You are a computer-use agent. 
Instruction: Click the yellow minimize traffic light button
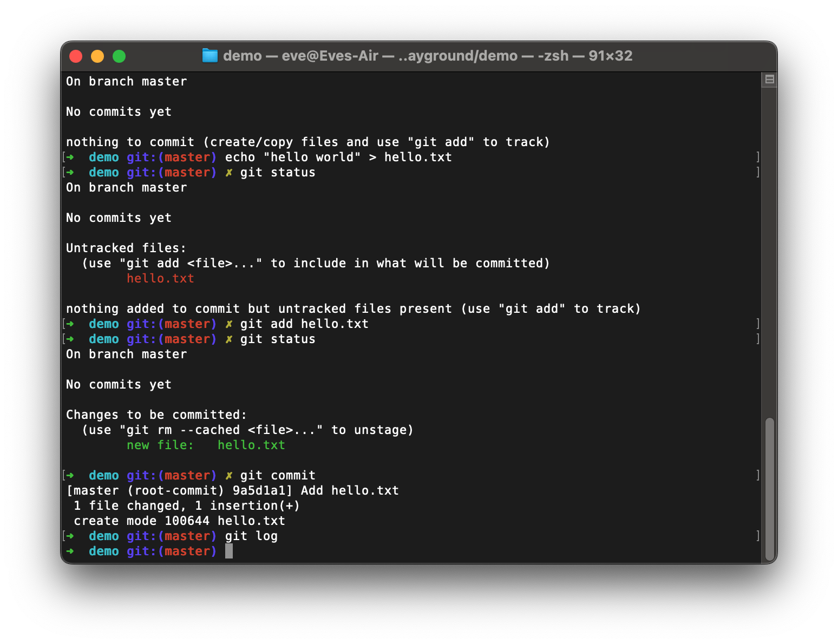coord(97,56)
